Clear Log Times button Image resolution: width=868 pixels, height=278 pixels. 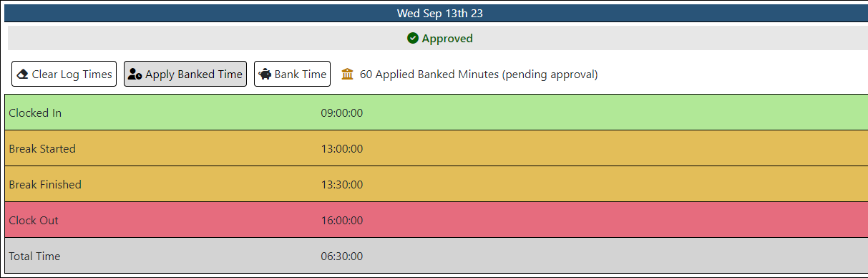(x=64, y=74)
